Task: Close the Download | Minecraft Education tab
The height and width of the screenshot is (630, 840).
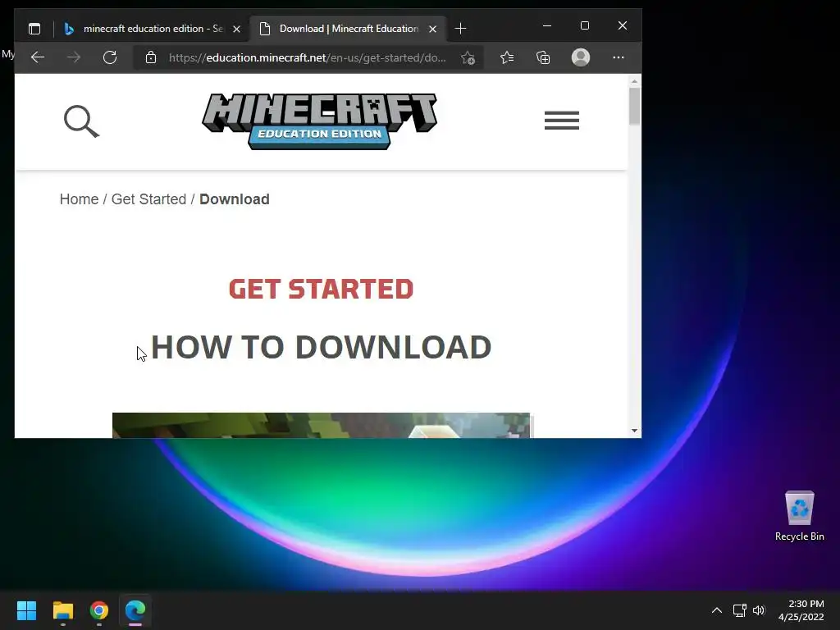Action: click(432, 29)
